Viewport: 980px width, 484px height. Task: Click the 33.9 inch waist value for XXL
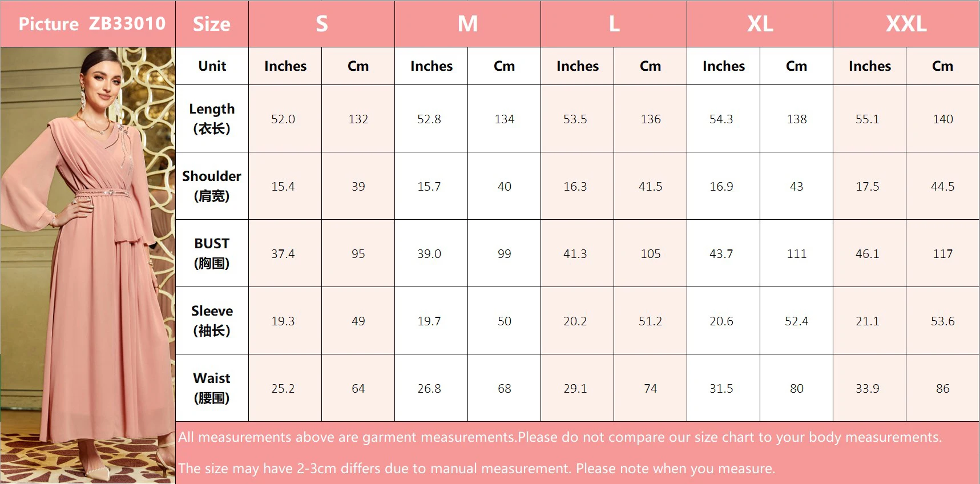pyautogui.click(x=867, y=388)
